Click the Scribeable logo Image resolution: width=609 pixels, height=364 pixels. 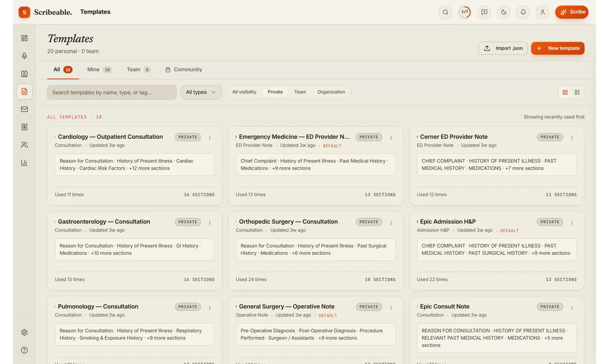click(45, 12)
